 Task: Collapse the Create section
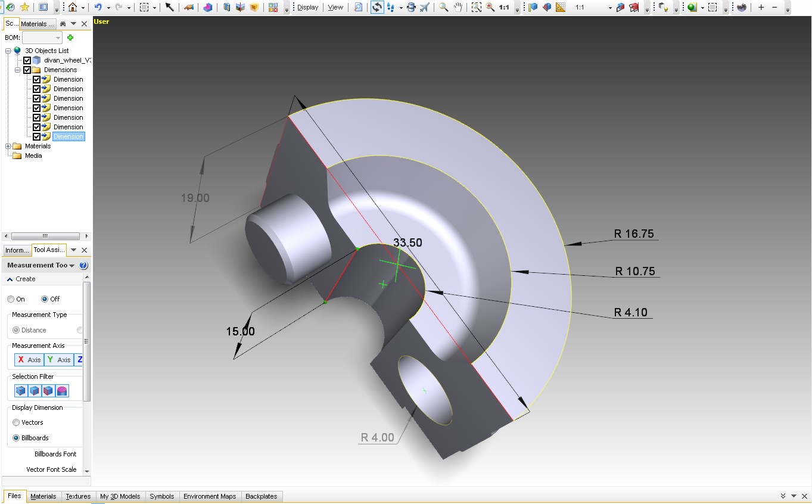10,279
